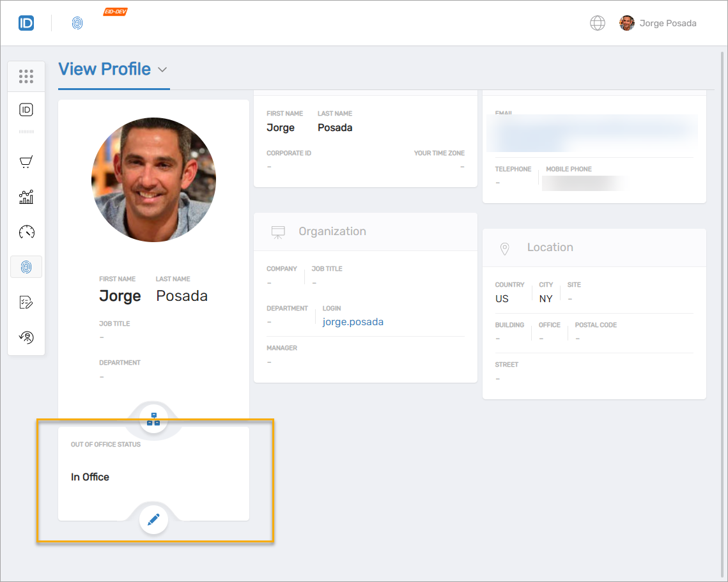Click Jorge Posada's profile photo
Screen dimensions: 728x582
(x=153, y=180)
